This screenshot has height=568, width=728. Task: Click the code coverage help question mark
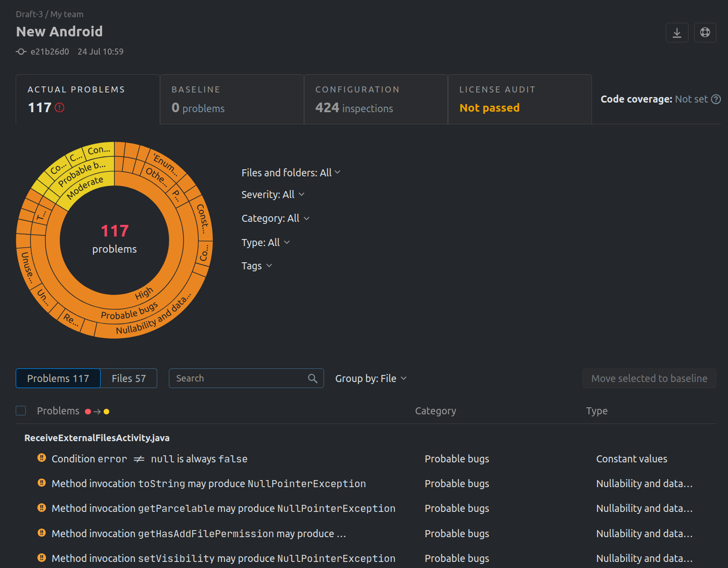tap(716, 99)
